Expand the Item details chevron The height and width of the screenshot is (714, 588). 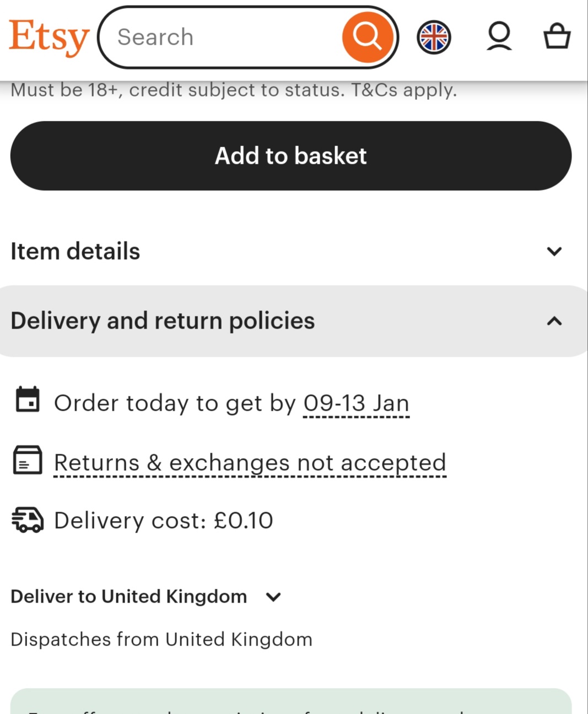point(554,251)
